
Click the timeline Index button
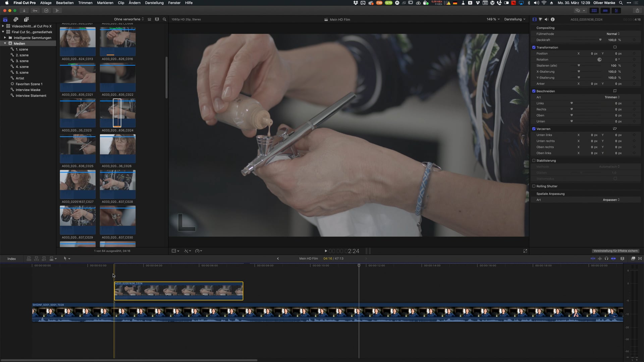[x=12, y=259]
